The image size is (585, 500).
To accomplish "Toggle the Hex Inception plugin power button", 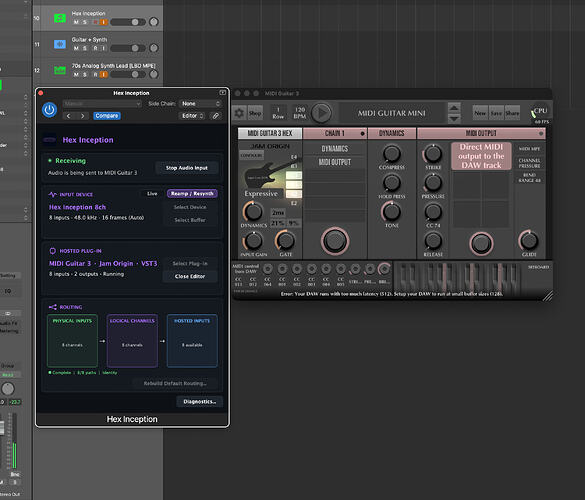I will [49, 110].
